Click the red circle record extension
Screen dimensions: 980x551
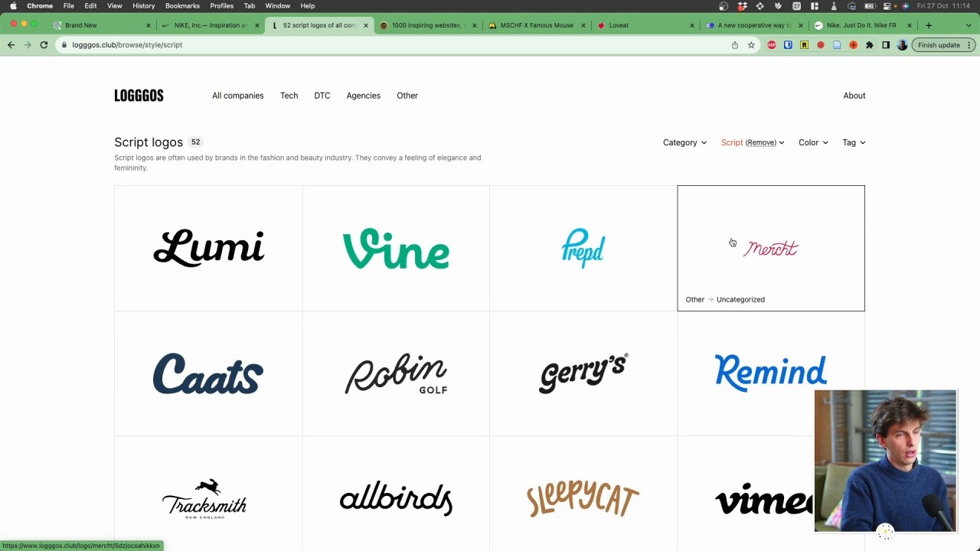[821, 45]
